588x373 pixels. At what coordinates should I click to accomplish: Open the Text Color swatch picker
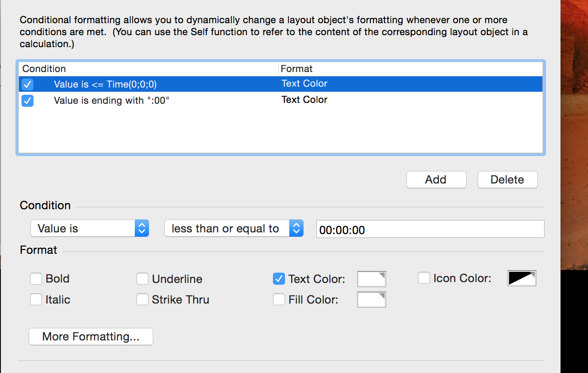tap(372, 279)
